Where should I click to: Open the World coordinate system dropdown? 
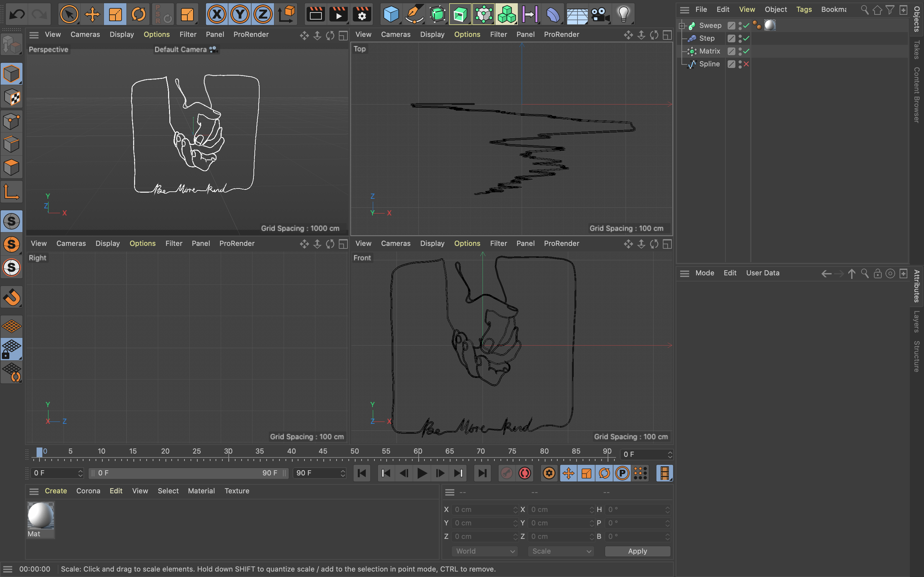click(x=484, y=551)
